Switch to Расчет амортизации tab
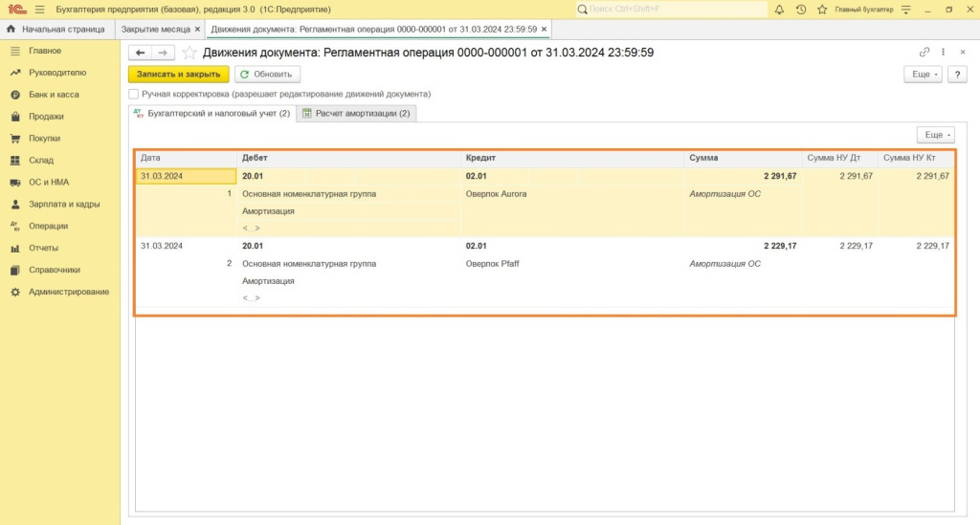Image resolution: width=980 pixels, height=525 pixels. pos(355,114)
